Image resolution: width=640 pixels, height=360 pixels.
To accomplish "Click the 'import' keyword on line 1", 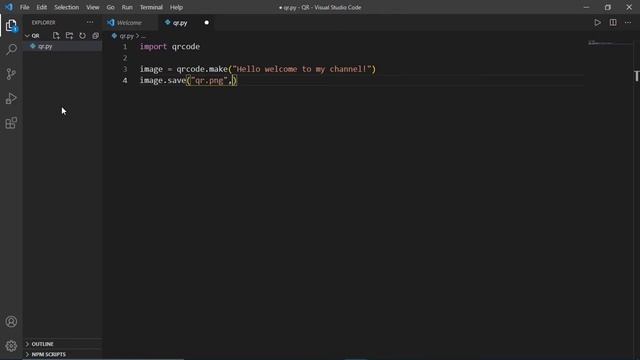I will (x=153, y=47).
